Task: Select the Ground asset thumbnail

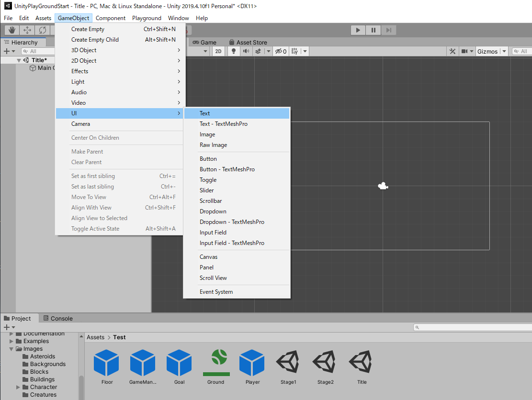Action: pos(216,367)
